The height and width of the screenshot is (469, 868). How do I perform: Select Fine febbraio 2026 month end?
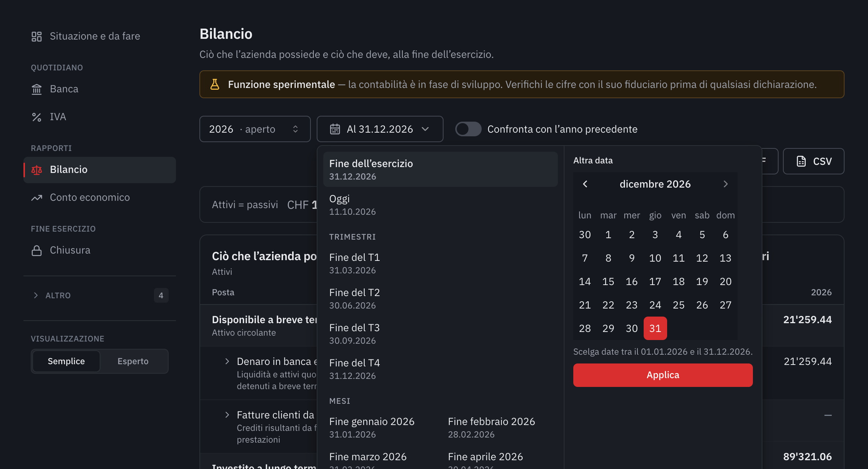[500, 427]
